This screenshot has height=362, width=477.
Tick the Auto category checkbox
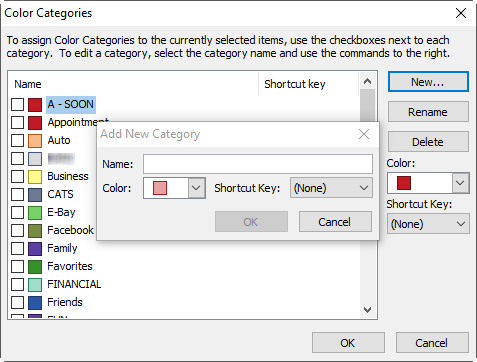pyautogui.click(x=17, y=140)
